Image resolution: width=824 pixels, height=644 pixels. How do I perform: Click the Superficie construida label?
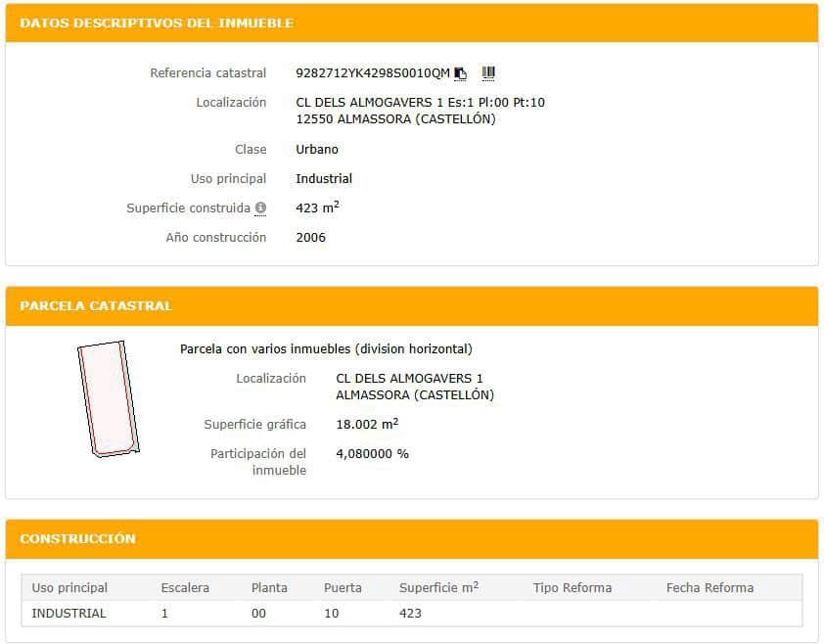189,208
